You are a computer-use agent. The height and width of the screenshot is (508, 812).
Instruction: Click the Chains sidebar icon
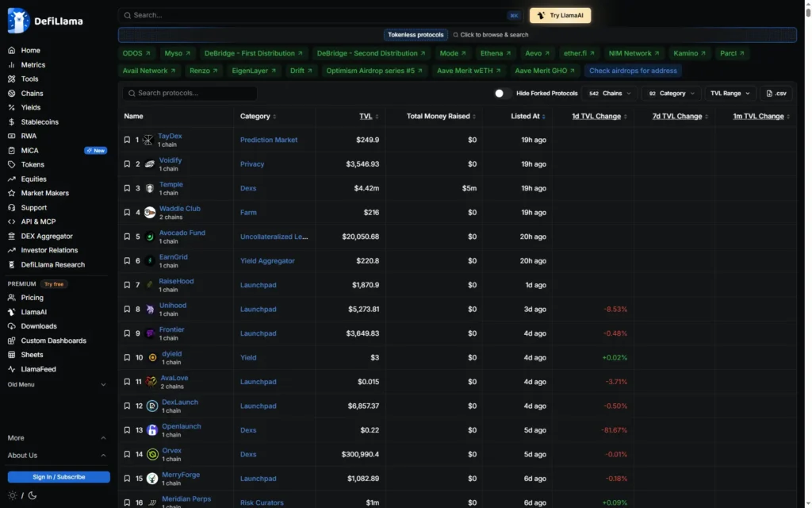pyautogui.click(x=11, y=94)
